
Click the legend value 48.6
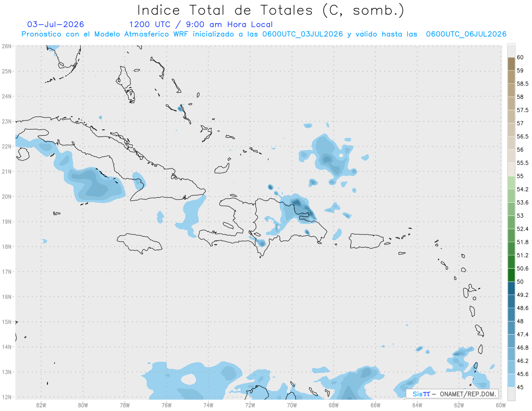point(523,308)
